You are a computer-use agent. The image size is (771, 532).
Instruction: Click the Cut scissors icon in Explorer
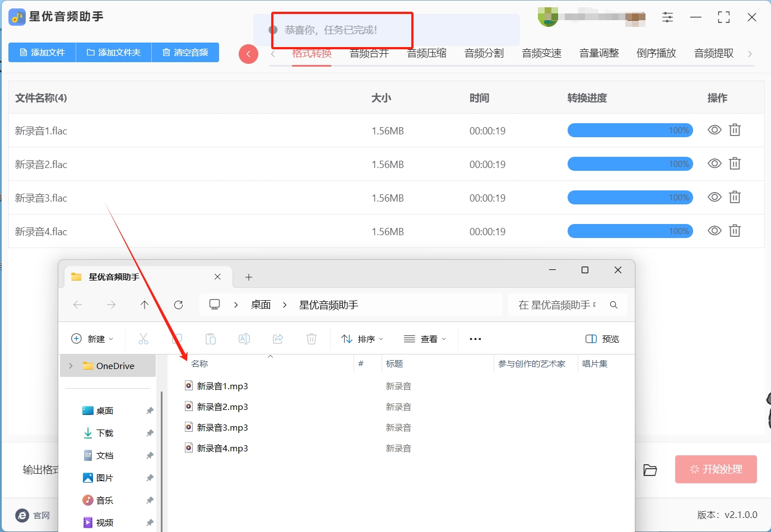[143, 339]
